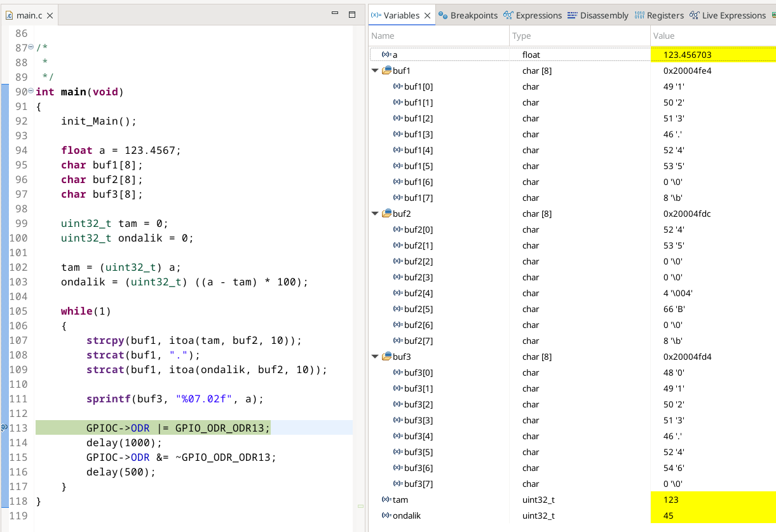Click the value 66 'B' of buf2[5]

tap(674, 309)
